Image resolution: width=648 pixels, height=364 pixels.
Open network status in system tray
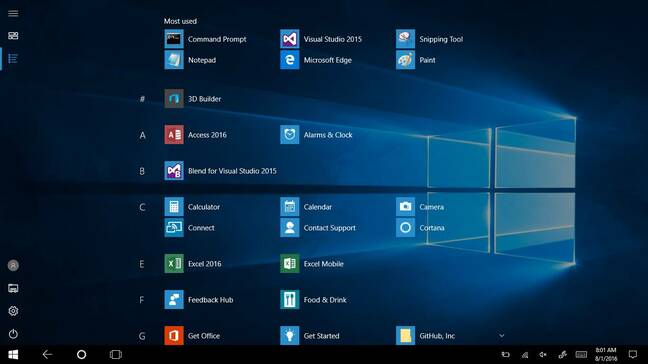tap(525, 354)
